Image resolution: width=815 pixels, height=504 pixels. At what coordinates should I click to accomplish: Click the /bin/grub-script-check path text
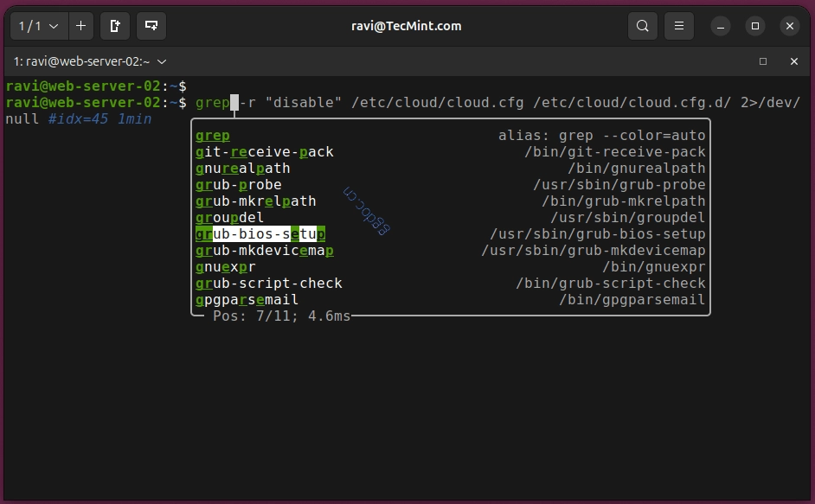[611, 284]
